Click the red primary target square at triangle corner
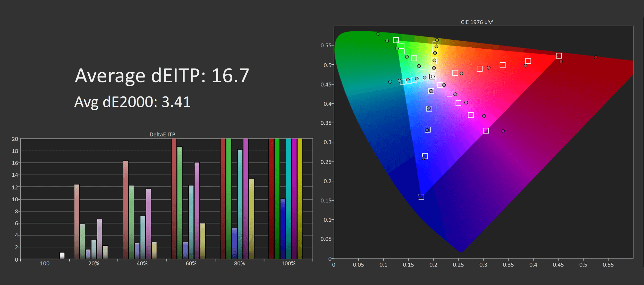644x285 pixels. click(x=559, y=56)
